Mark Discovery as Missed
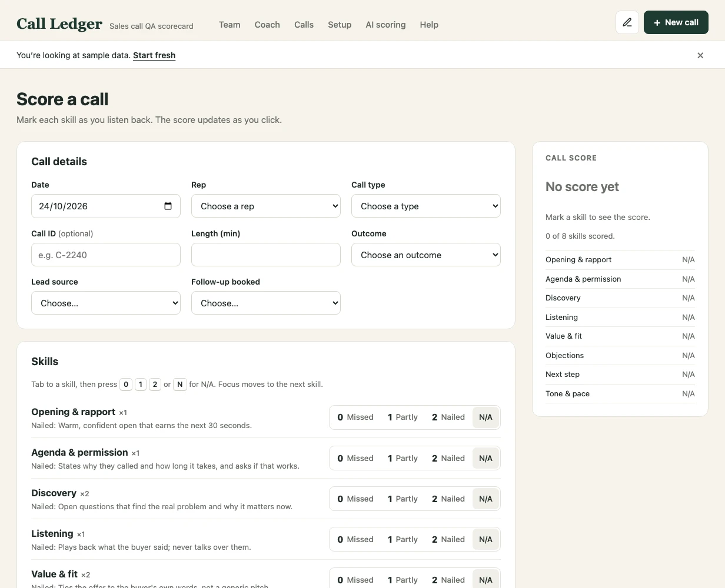Viewport: 725px width, 588px height. coord(355,499)
